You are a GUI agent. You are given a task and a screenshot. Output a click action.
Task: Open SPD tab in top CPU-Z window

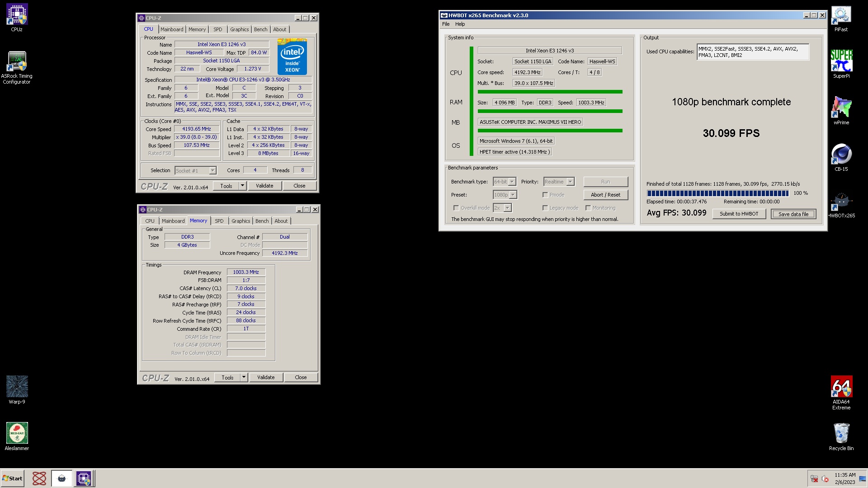pos(218,29)
